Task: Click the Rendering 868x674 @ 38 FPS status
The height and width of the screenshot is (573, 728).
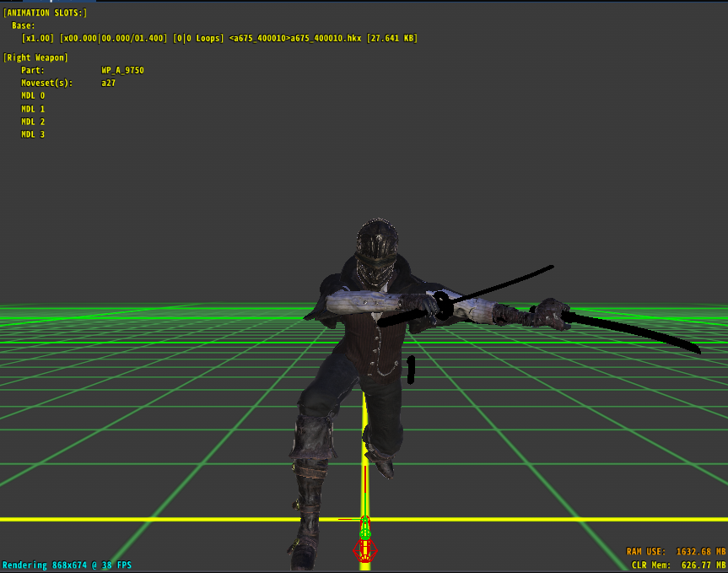Action: pyautogui.click(x=67, y=565)
